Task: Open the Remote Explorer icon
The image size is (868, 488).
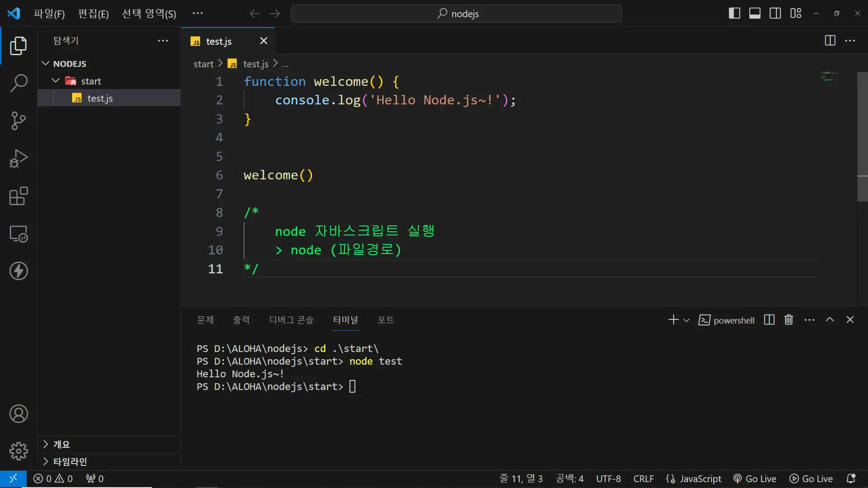Action: coord(19,234)
